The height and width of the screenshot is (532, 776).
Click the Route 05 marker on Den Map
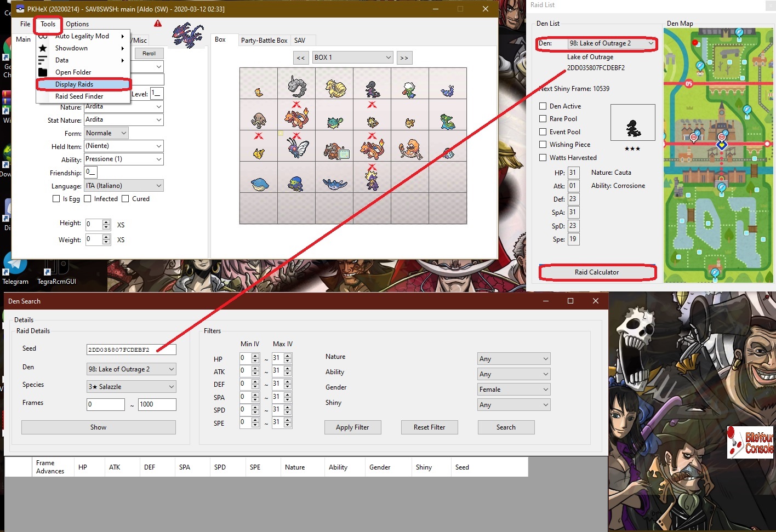click(x=689, y=84)
